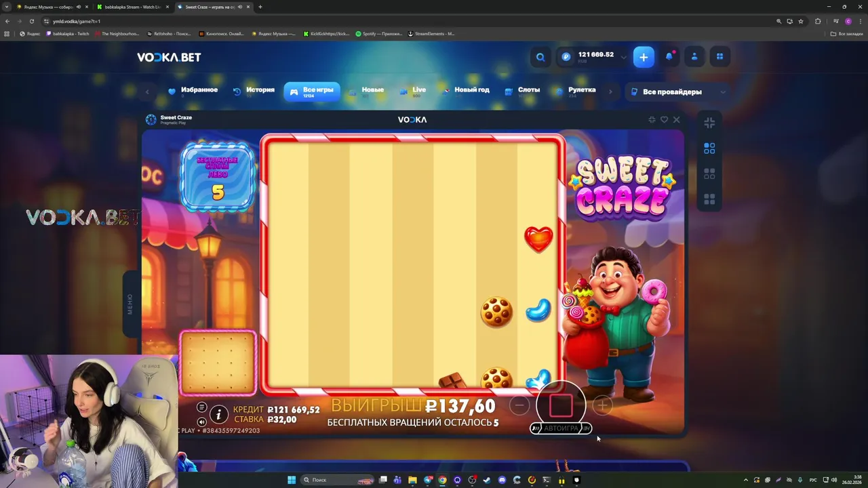
Task: Click the Sweet Craze game title text
Action: 176,117
